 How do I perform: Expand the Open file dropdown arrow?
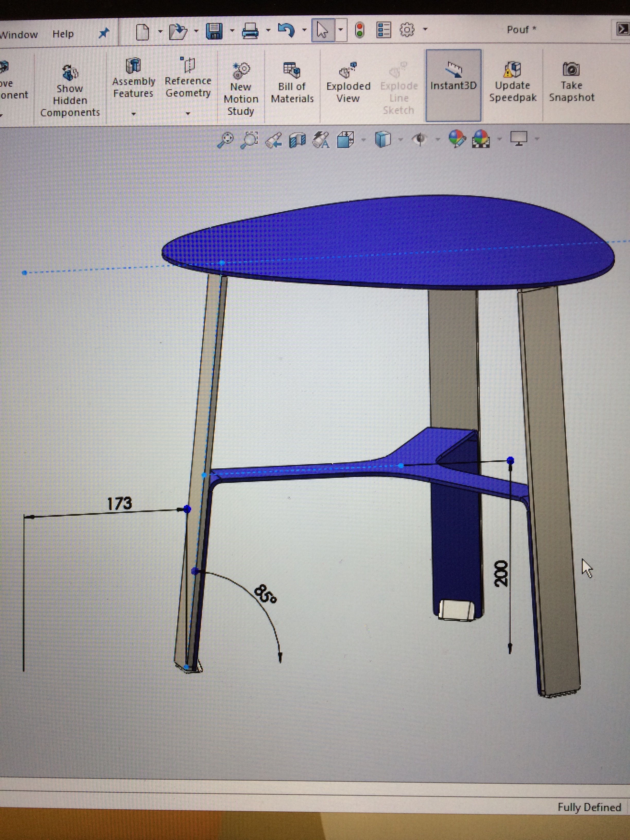(x=196, y=31)
